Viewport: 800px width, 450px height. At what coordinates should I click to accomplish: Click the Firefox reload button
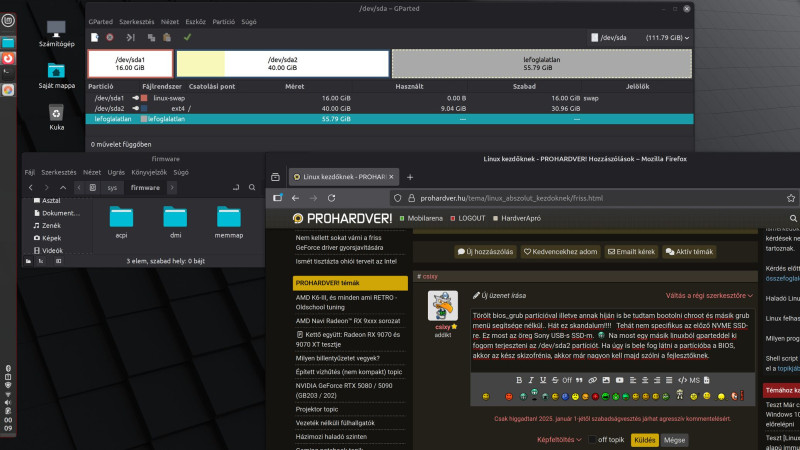coord(332,198)
